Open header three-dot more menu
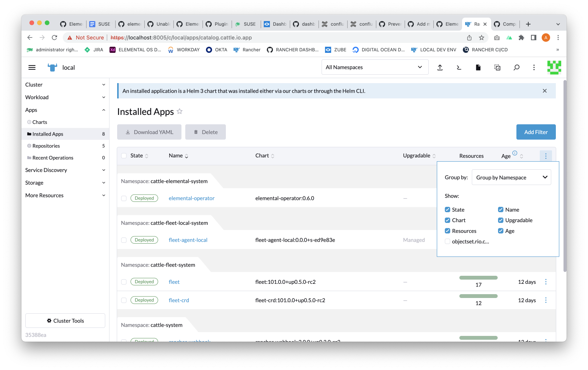 click(x=534, y=67)
